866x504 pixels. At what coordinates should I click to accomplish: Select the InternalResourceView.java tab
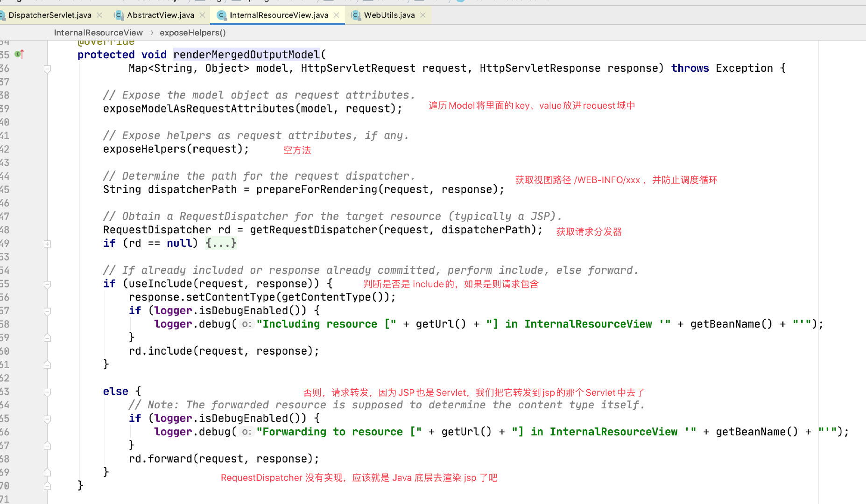tap(279, 15)
